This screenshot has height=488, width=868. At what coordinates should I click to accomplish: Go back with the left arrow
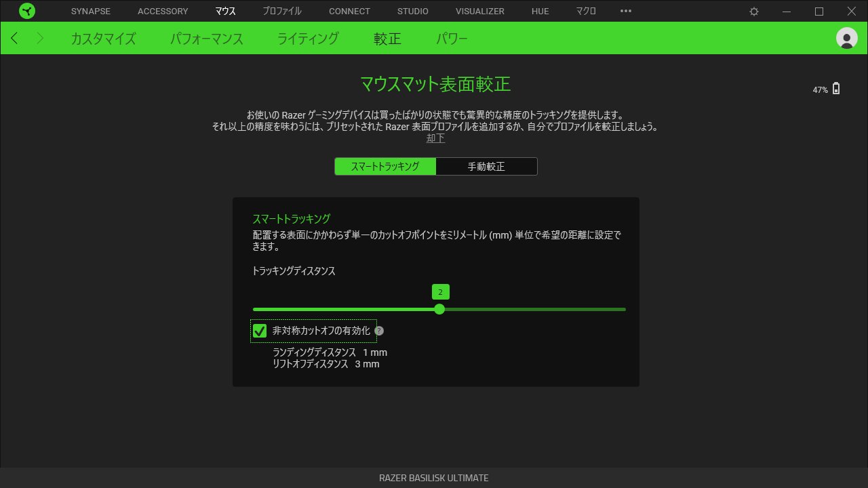tap(14, 38)
